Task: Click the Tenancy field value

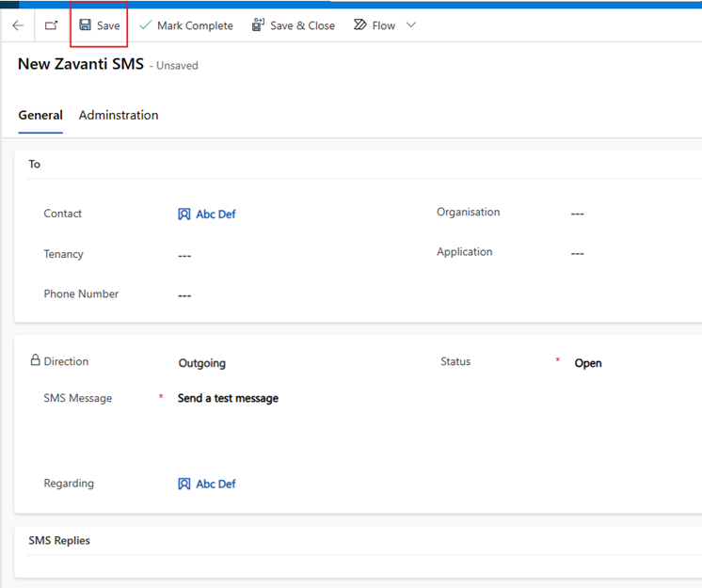Action: [184, 256]
